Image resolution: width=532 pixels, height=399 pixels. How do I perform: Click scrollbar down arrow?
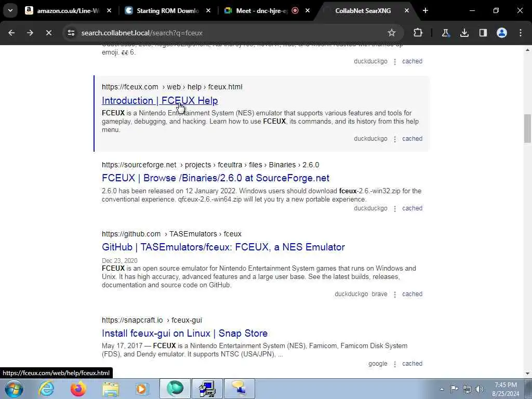[x=527, y=374]
